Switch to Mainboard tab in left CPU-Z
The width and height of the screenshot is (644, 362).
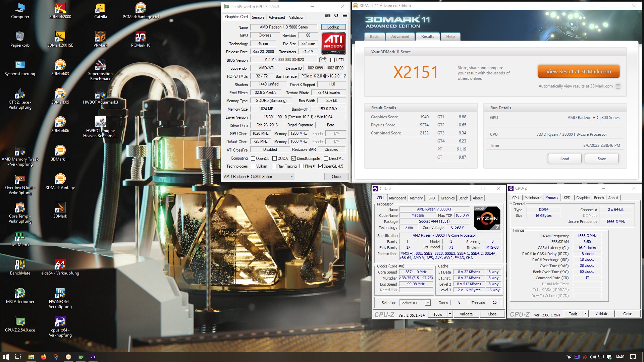pyautogui.click(x=397, y=198)
